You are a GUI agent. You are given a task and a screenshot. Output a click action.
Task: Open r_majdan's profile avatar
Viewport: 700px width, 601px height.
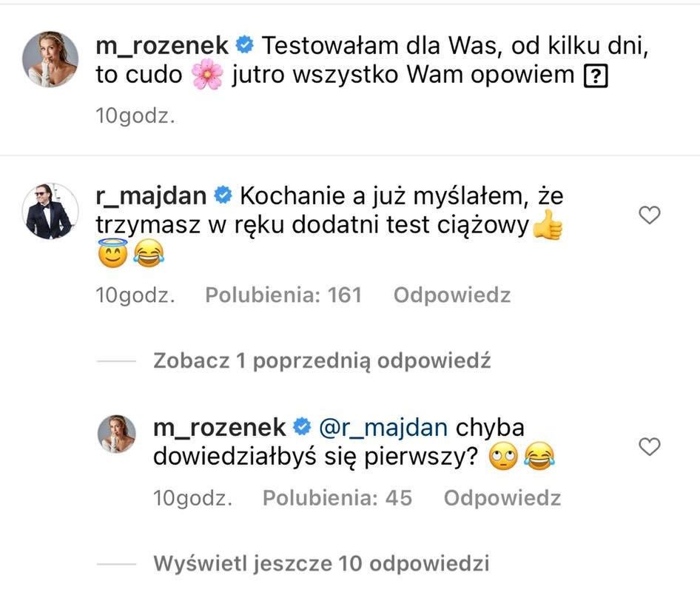click(50, 210)
